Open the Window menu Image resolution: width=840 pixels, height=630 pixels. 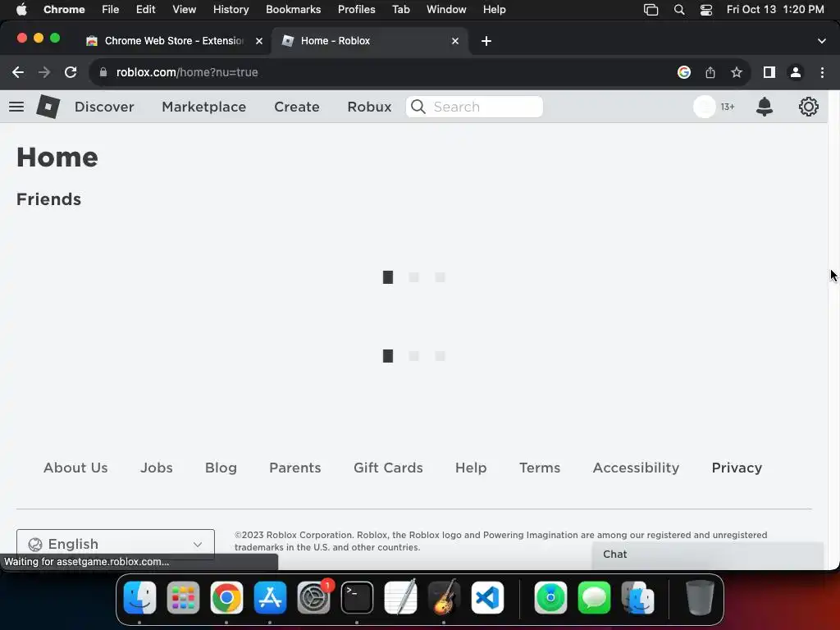[x=446, y=10]
